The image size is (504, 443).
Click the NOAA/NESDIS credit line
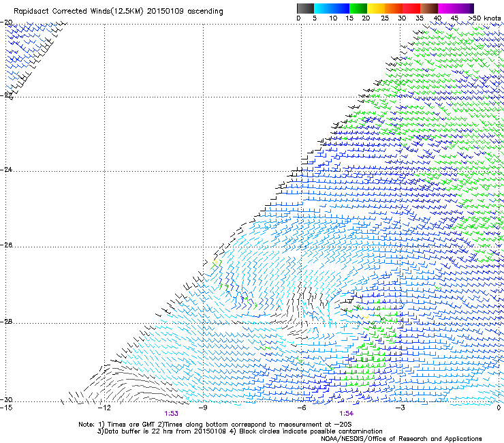pyautogui.click(x=401, y=439)
